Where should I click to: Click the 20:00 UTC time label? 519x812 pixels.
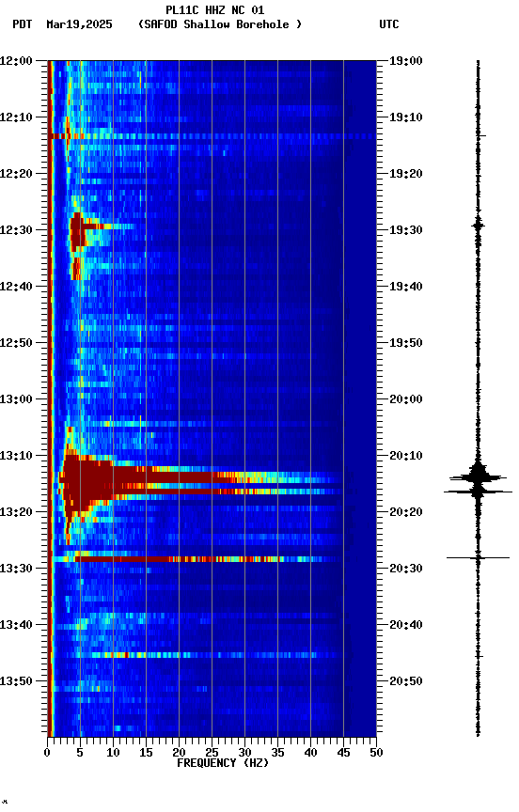[x=406, y=399]
